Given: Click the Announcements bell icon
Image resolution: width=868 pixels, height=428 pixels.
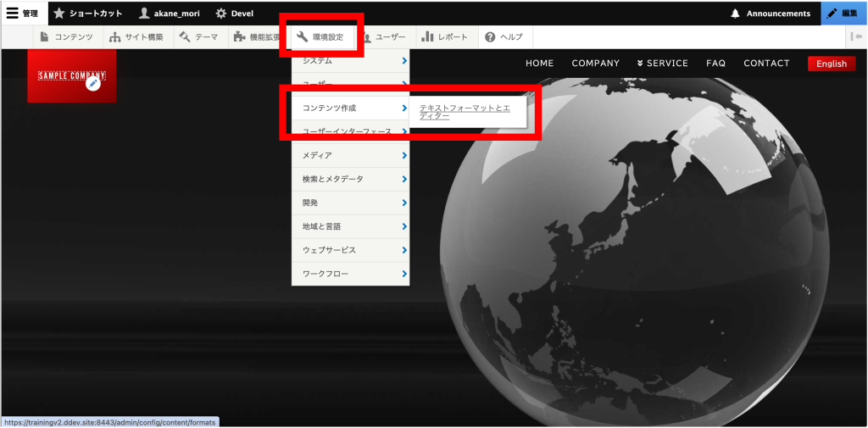Looking at the screenshot, I should coord(735,13).
